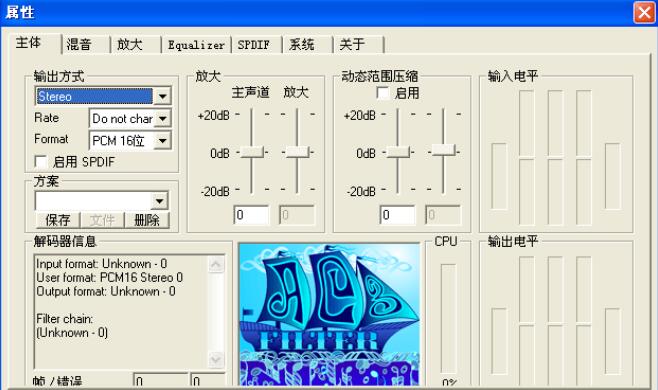Switch to the 混音 tab
Screen dimensions: 658x390
pos(79,44)
